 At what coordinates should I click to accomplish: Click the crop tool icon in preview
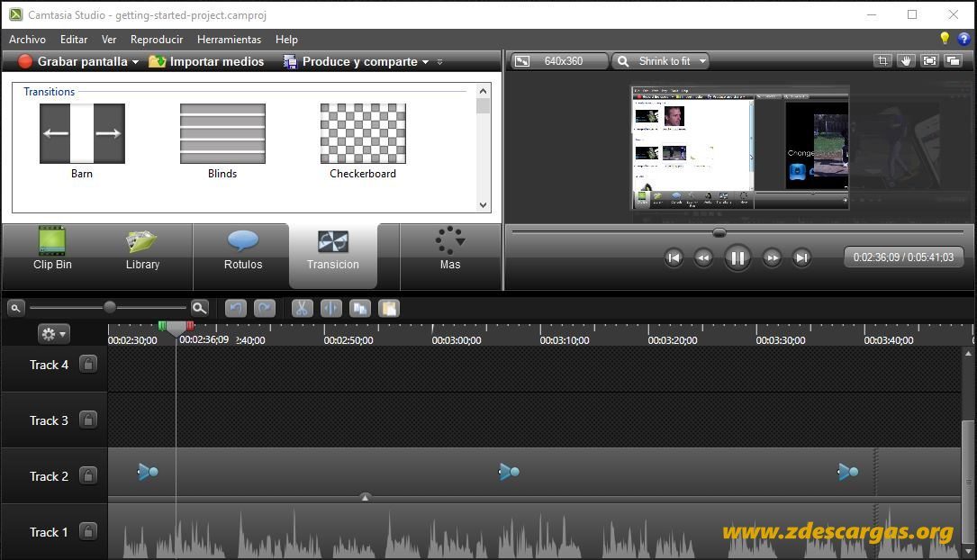tap(882, 60)
